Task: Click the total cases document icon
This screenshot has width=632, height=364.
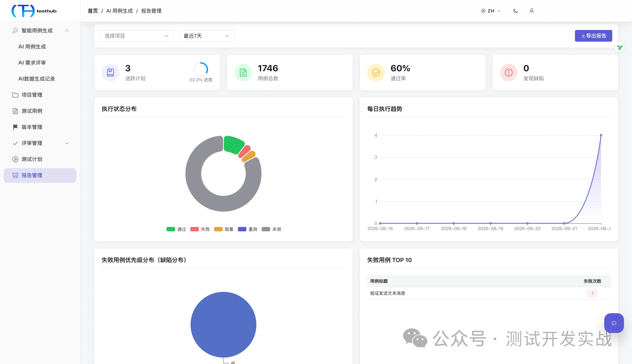Action: pos(243,73)
